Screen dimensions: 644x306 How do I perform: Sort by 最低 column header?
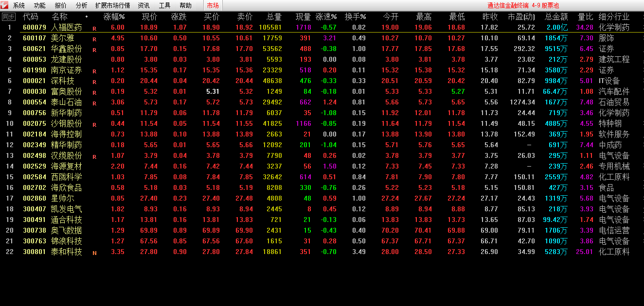tap(457, 17)
